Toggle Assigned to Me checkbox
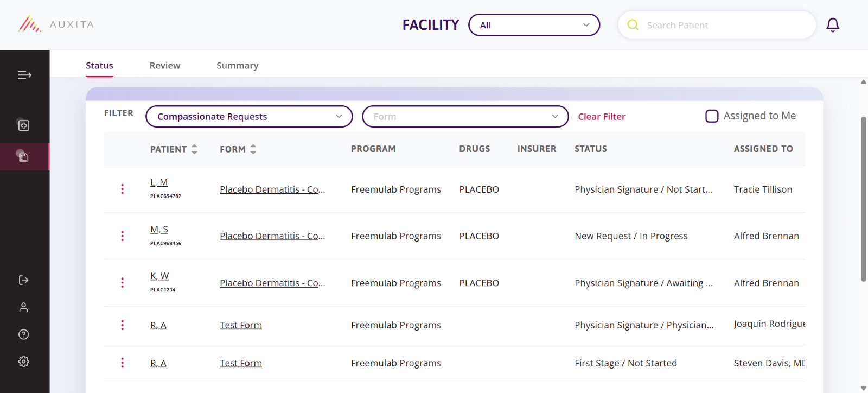 pyautogui.click(x=712, y=116)
